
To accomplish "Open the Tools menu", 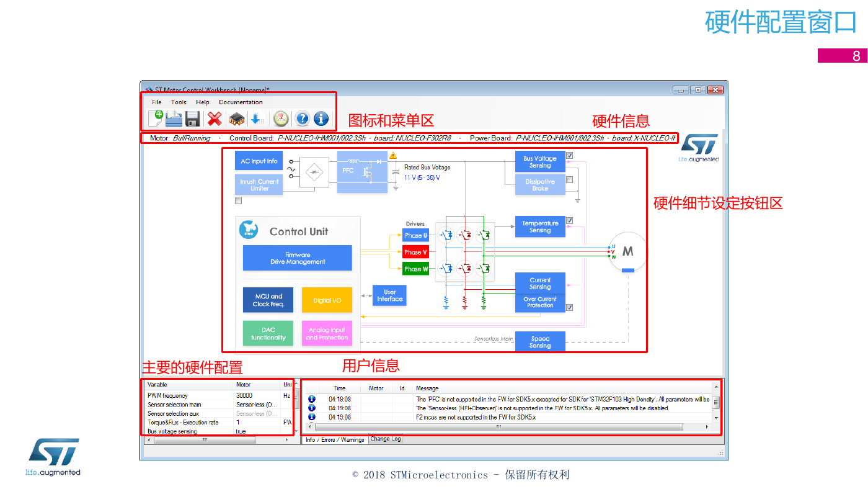I will coord(179,102).
